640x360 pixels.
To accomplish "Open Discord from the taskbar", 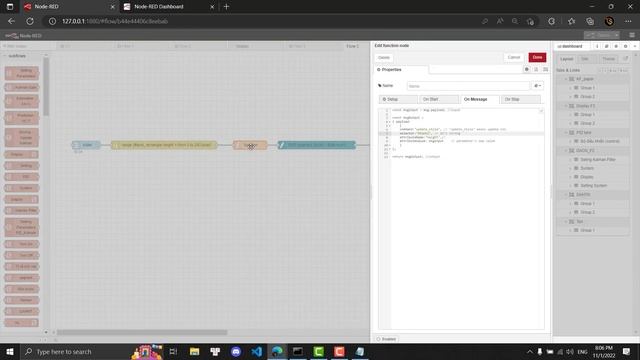I will pos(236,351).
